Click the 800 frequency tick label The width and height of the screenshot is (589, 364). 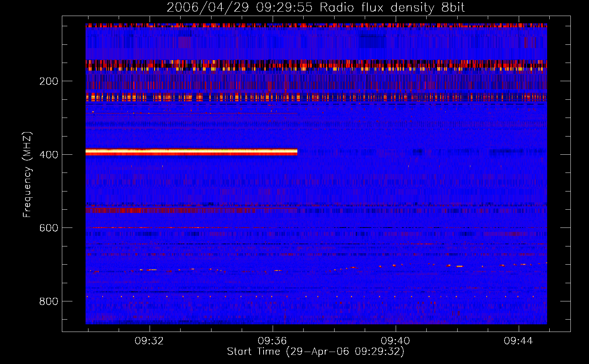[49, 301]
